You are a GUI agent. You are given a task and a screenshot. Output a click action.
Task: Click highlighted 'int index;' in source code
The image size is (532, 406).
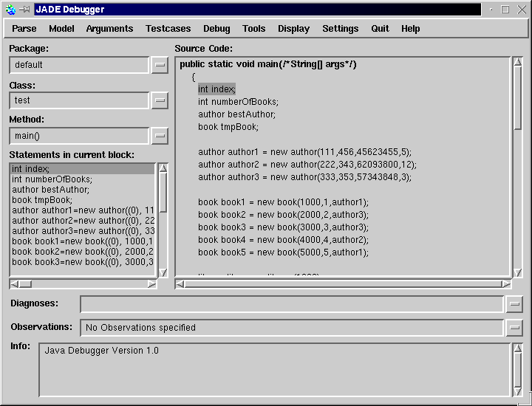(x=216, y=89)
